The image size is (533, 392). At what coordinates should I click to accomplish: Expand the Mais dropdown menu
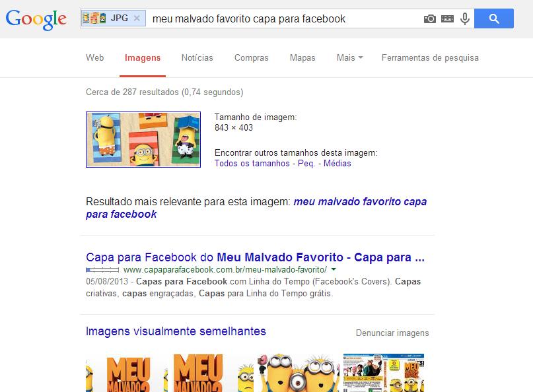(349, 58)
